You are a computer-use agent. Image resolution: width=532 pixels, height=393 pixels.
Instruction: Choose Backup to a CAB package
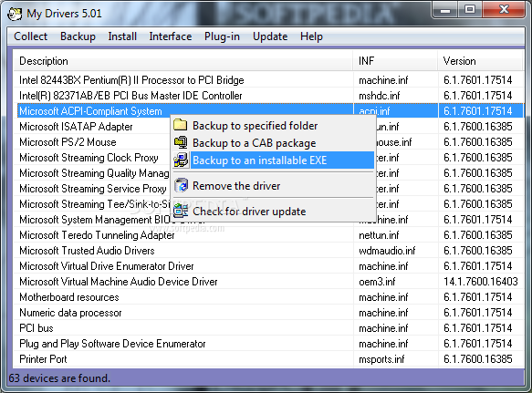coord(274,143)
